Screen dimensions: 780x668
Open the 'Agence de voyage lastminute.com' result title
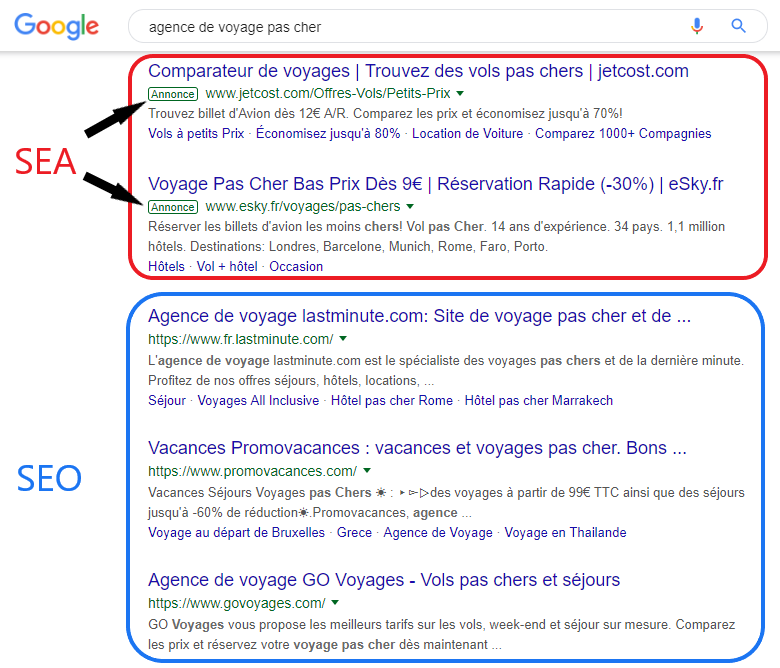click(x=419, y=316)
